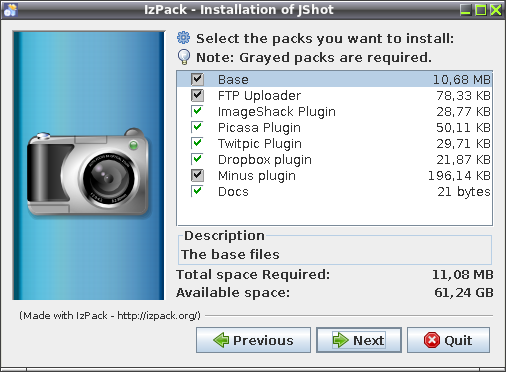This screenshot has width=506, height=372.
Task: Click the 29,71 KB size value
Action: [463, 144]
